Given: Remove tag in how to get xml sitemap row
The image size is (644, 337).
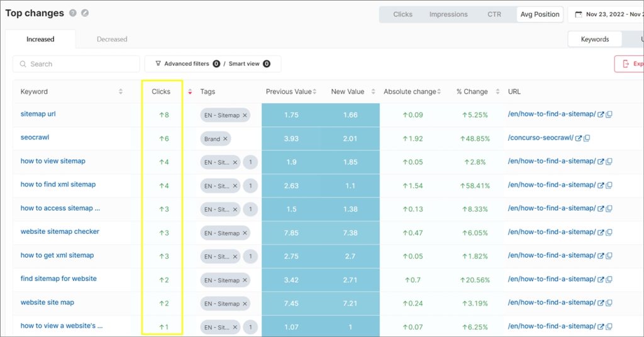Looking at the screenshot, I should point(235,257).
